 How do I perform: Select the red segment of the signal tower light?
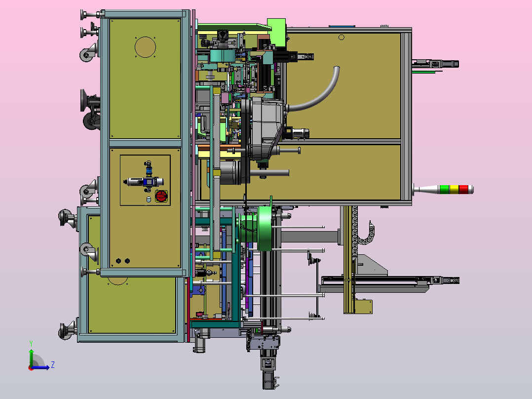pyautogui.click(x=463, y=189)
